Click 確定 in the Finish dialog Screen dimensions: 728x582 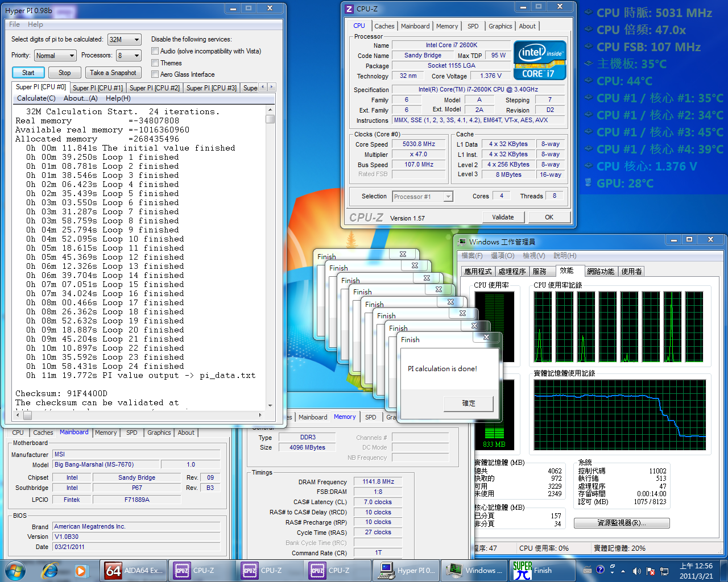tap(468, 403)
